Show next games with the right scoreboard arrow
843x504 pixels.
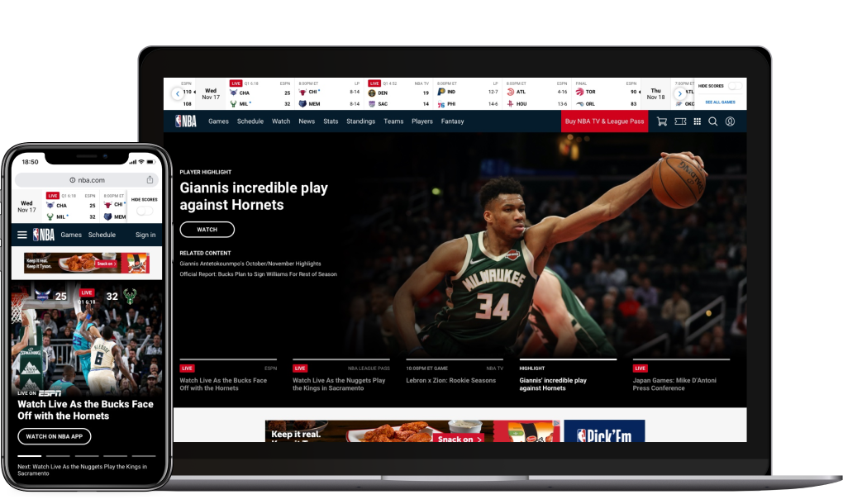(679, 94)
